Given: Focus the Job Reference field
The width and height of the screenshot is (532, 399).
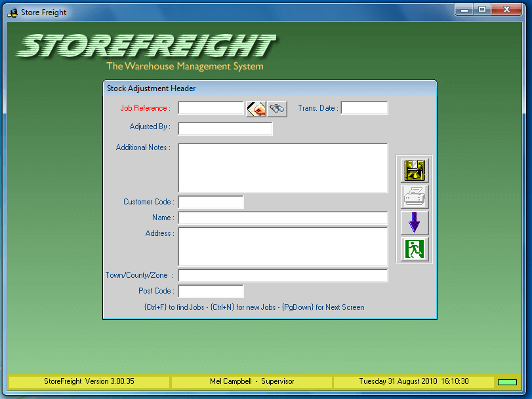Looking at the screenshot, I should [x=211, y=108].
